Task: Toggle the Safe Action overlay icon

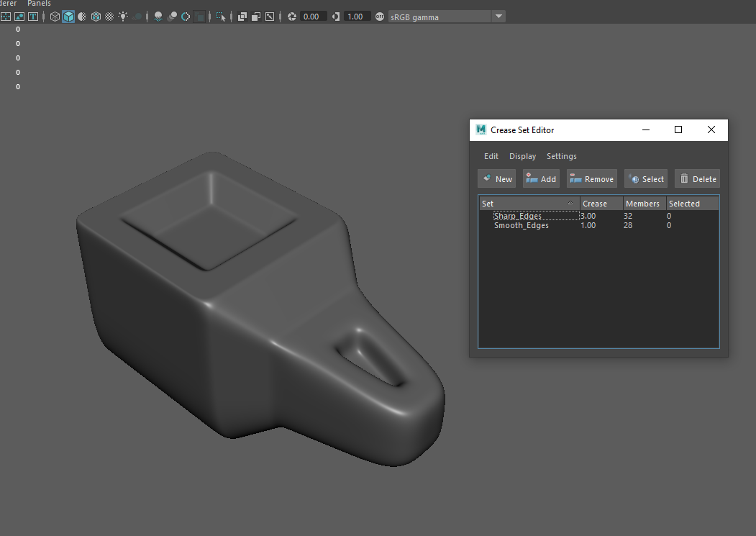Action: [19, 17]
